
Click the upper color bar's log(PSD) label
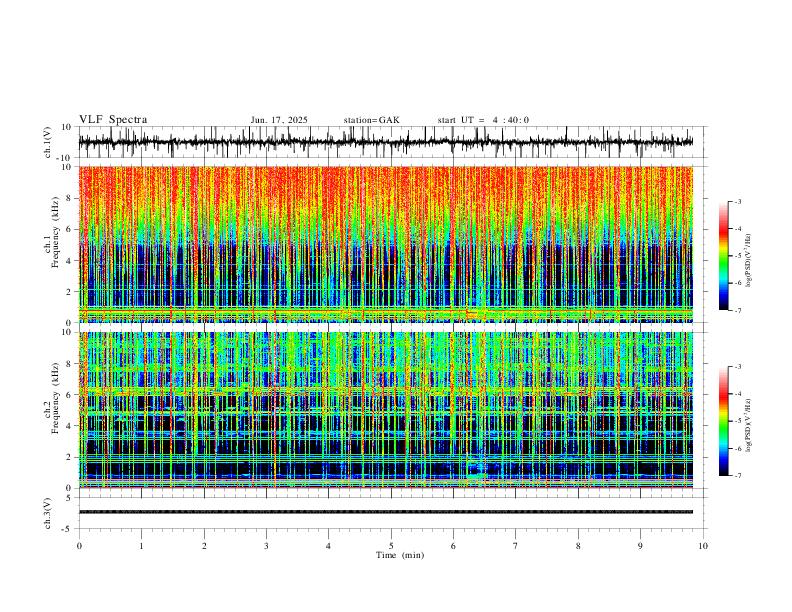[x=748, y=260]
